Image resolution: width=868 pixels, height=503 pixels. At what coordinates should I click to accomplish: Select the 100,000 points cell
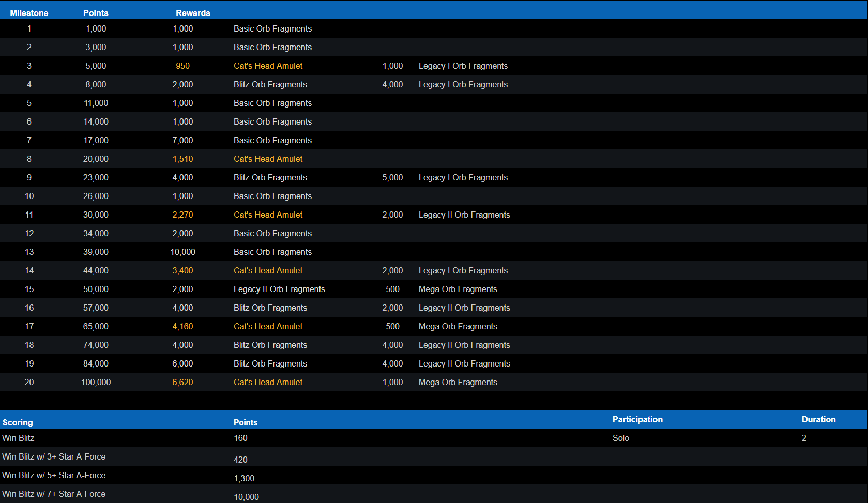[96, 382]
